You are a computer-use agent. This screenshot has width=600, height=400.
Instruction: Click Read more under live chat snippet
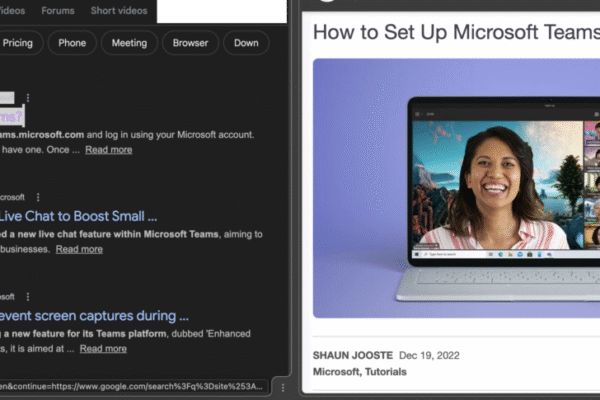click(x=79, y=249)
